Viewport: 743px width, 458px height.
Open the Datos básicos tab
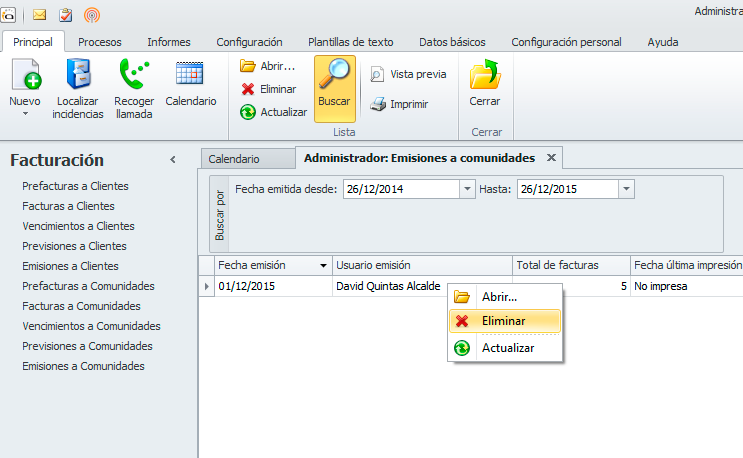[452, 42]
